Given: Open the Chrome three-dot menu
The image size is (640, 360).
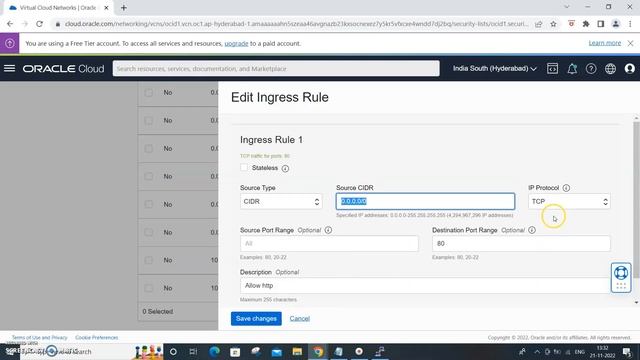Looking at the screenshot, I should pos(630,24).
